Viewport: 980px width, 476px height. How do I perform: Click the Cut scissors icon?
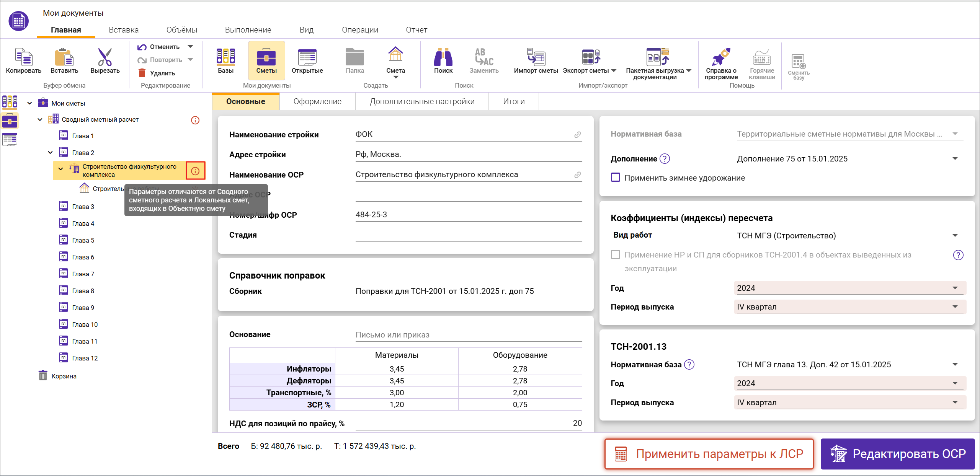click(x=105, y=57)
